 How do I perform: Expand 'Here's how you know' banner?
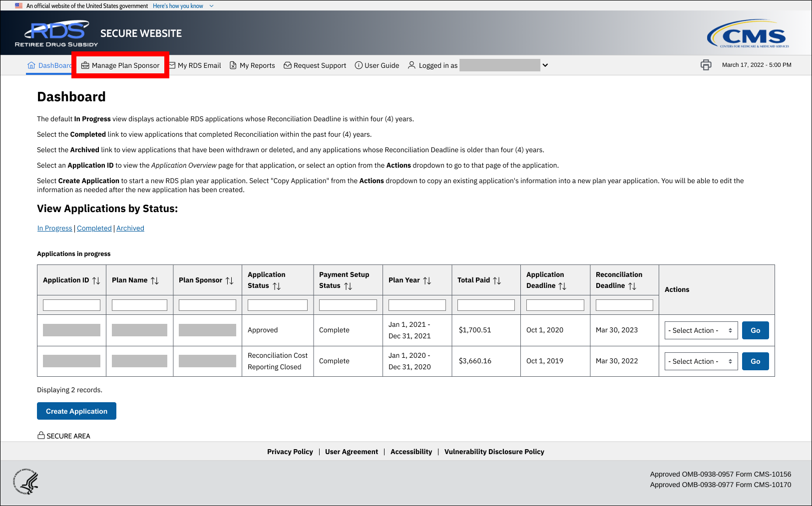coord(183,6)
